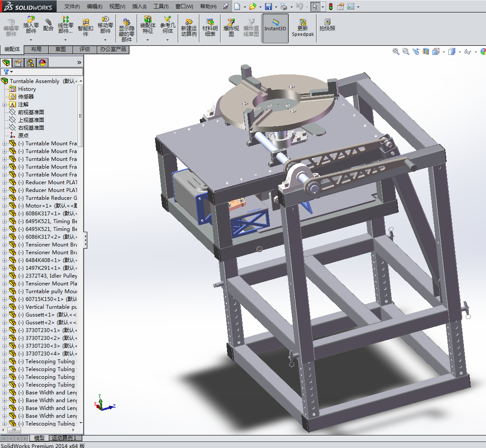Image resolution: width=486 pixels, height=448 pixels.
Task: Open the DisplayManager color ball tab
Action: (42, 63)
